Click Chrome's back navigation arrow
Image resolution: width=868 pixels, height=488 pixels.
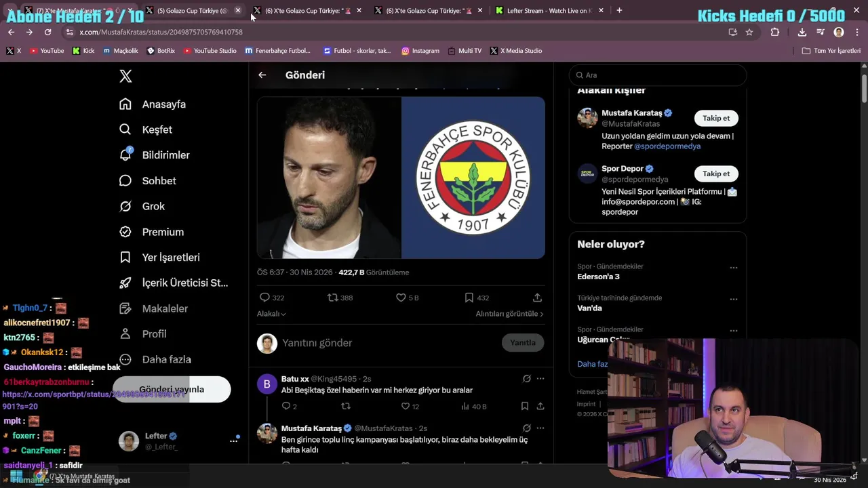coord(11,32)
